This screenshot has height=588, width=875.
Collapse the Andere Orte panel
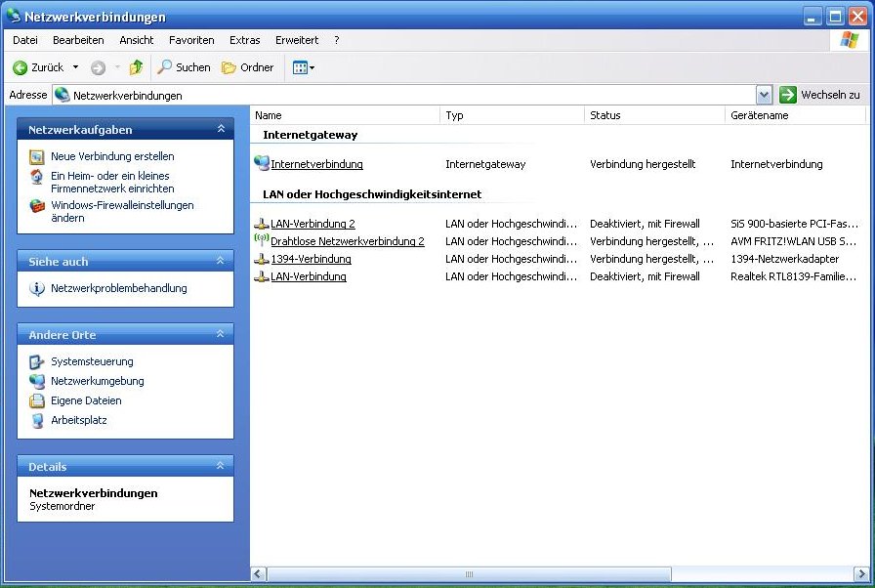pos(221,334)
